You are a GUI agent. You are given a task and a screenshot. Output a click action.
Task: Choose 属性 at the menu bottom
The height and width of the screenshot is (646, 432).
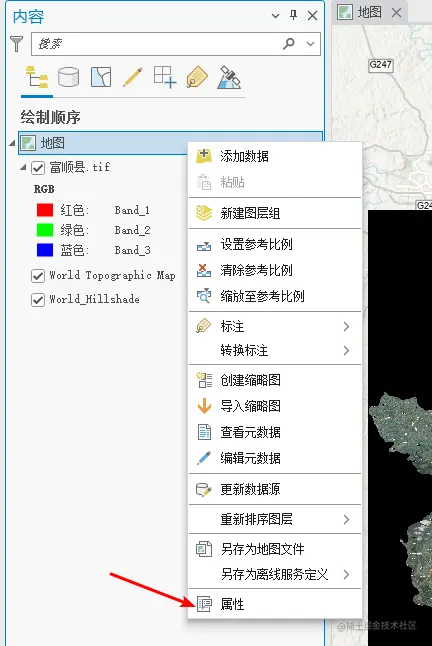(275, 604)
